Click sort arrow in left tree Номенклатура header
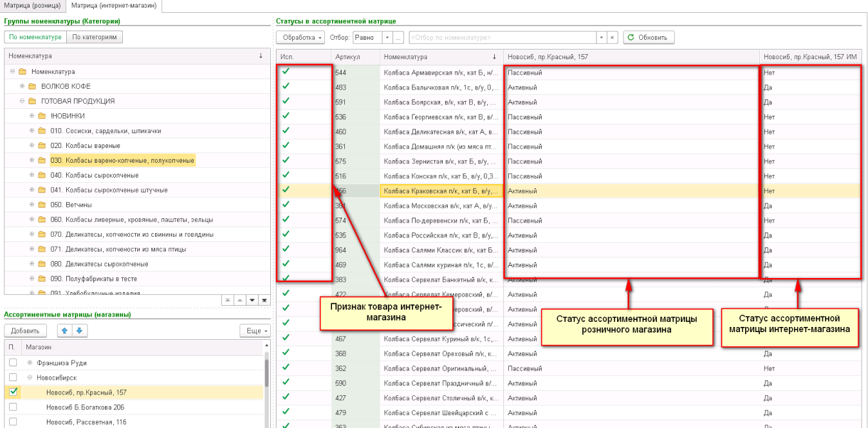Screen dimensions: 868x428 pos(261,56)
